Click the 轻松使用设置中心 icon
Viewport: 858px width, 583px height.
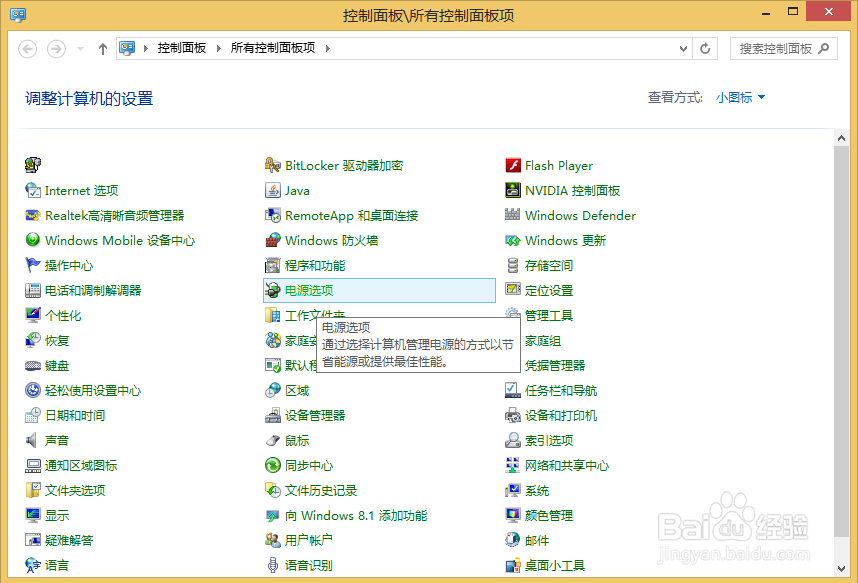tap(33, 390)
